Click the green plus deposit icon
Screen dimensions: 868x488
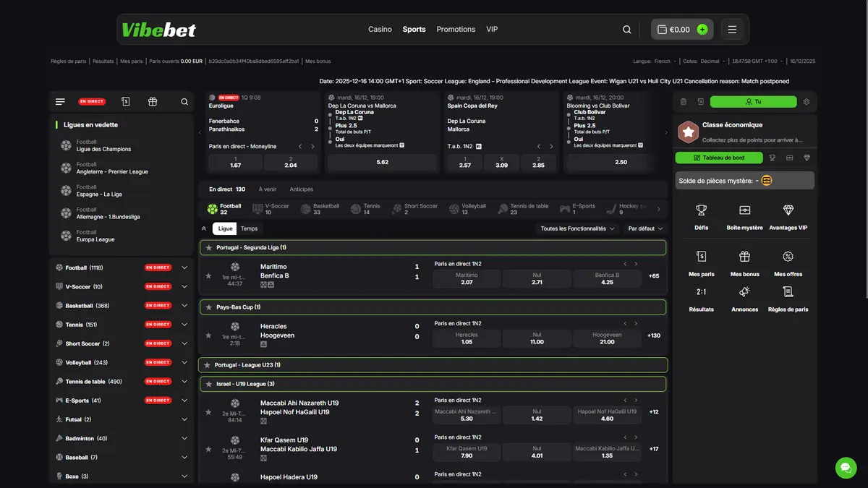click(702, 30)
